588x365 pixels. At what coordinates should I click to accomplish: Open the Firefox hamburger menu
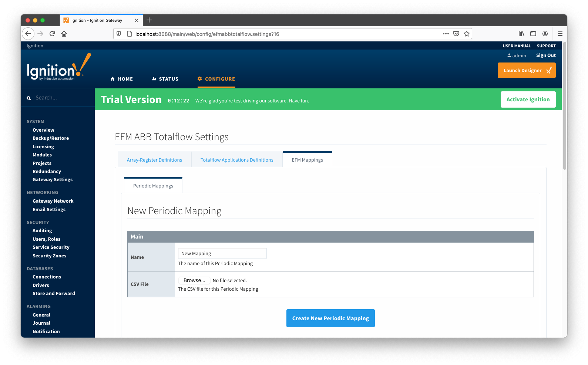tap(560, 34)
